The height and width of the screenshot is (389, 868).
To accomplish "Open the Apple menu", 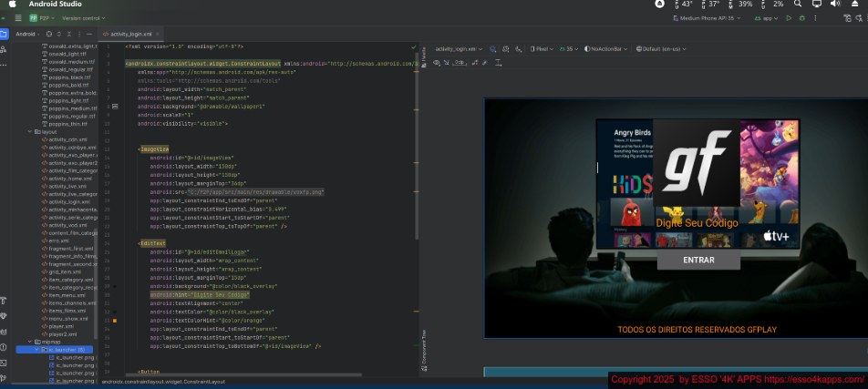I will [x=12, y=4].
